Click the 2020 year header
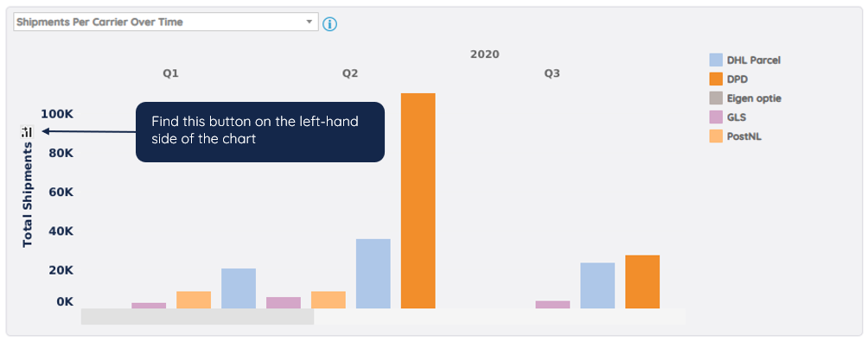 coord(484,54)
